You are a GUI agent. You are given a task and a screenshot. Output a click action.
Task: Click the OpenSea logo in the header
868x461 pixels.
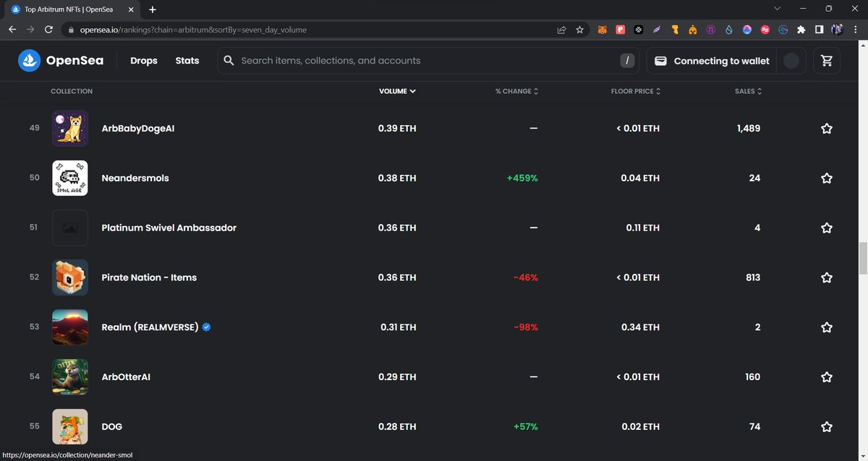61,61
